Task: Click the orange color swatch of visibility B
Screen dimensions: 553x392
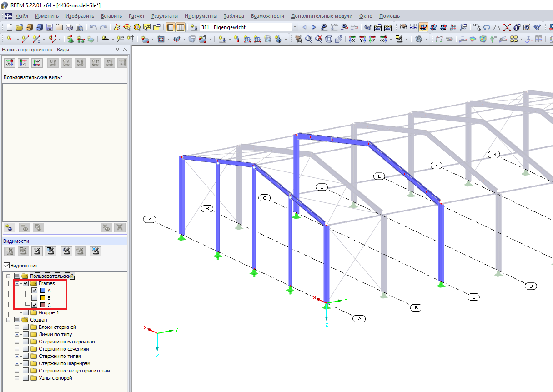Action: tap(42, 298)
